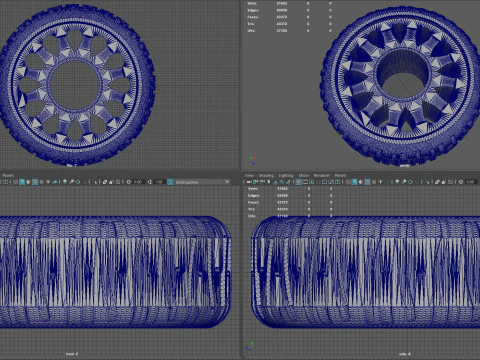Click Multisample Anti-aliasing icon in front panel

[x=78, y=182]
